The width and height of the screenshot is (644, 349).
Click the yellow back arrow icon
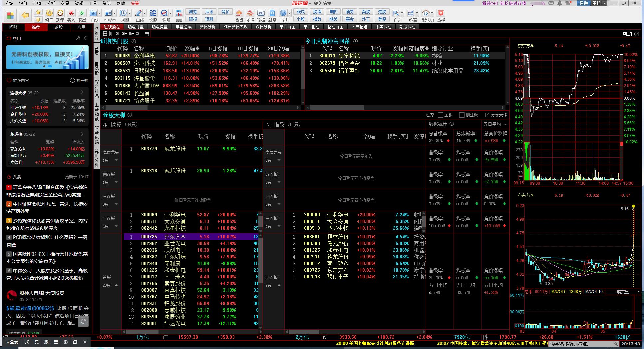pos(25,15)
